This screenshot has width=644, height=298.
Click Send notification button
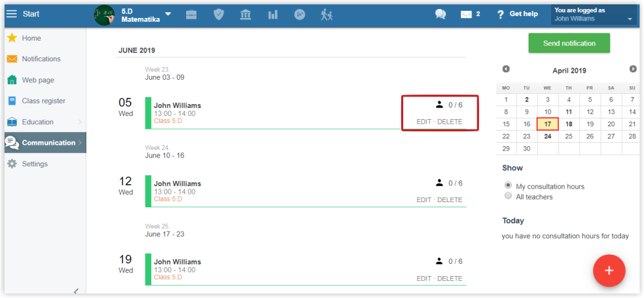569,43
